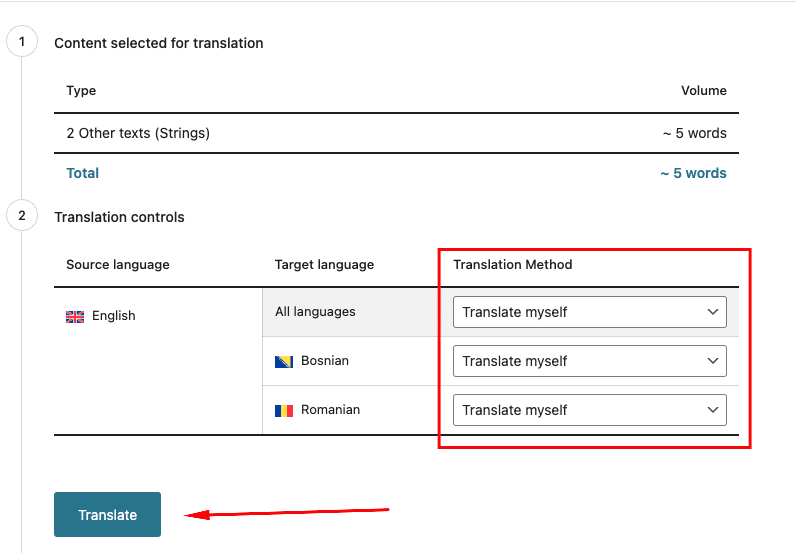Click the Target language column header
This screenshot has height=557, width=796.
[324, 265]
